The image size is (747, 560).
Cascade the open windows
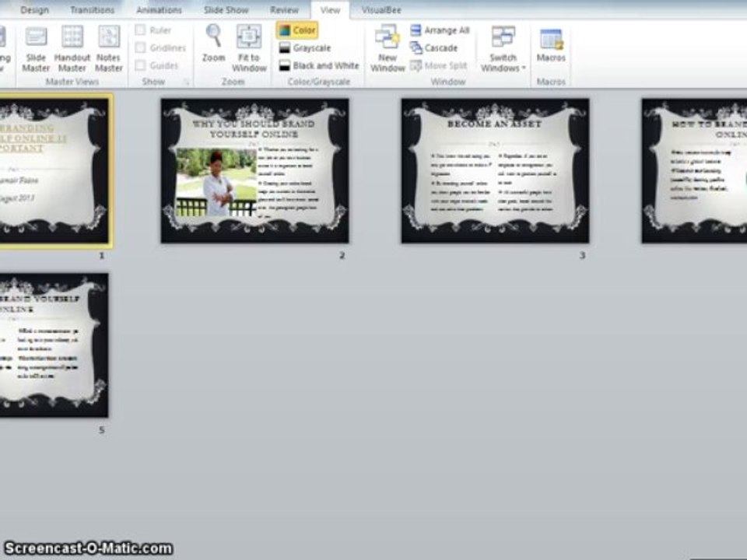coord(433,48)
